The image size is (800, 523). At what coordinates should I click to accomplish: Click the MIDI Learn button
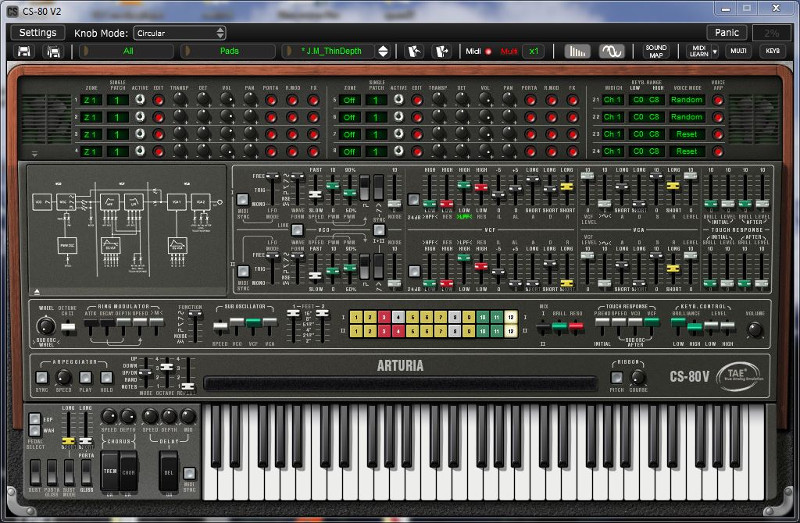[698, 51]
